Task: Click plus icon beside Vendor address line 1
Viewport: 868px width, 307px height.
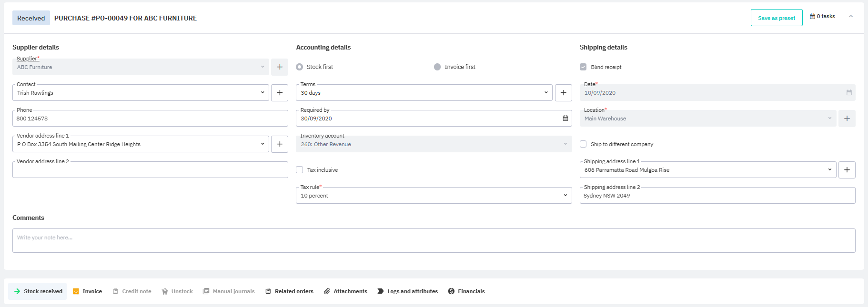Action: (280, 144)
